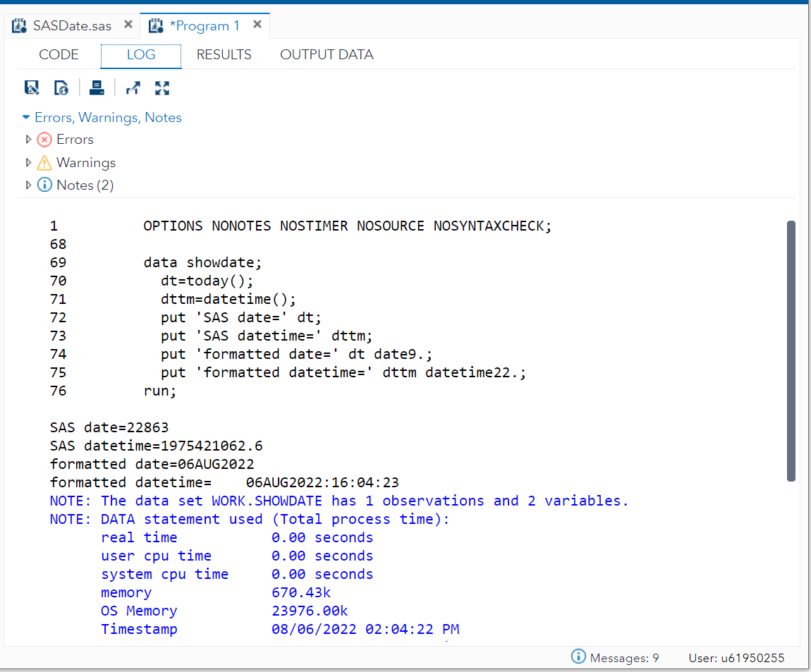
Task: Open the log in a new browser tab
Action: click(133, 87)
